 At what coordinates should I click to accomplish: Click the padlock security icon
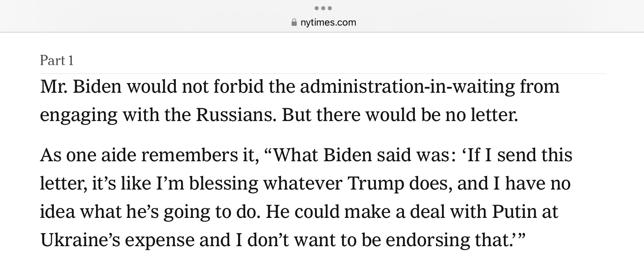pos(294,23)
